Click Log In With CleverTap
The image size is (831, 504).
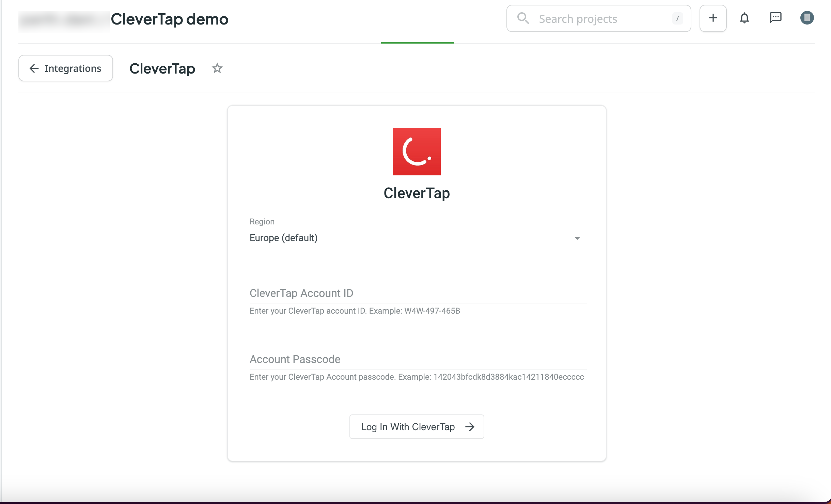coord(417,427)
